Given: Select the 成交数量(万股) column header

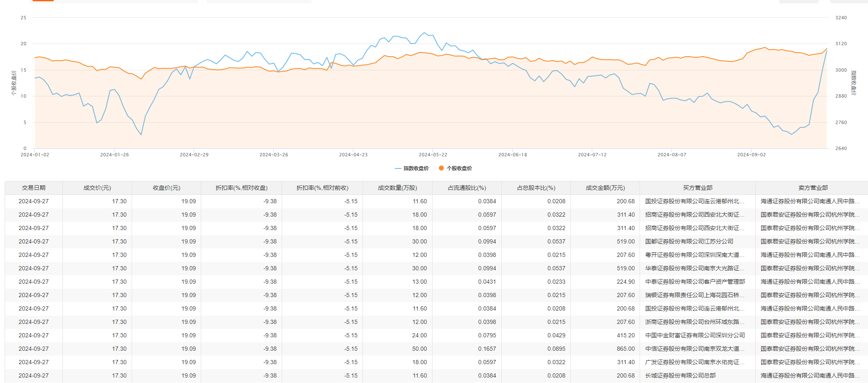Looking at the screenshot, I should 397,188.
